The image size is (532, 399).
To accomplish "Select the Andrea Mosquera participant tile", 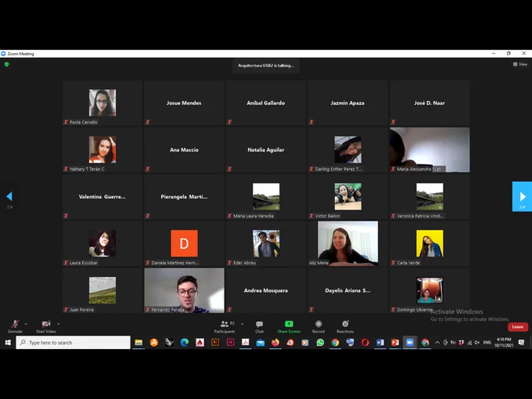I will coord(266,290).
